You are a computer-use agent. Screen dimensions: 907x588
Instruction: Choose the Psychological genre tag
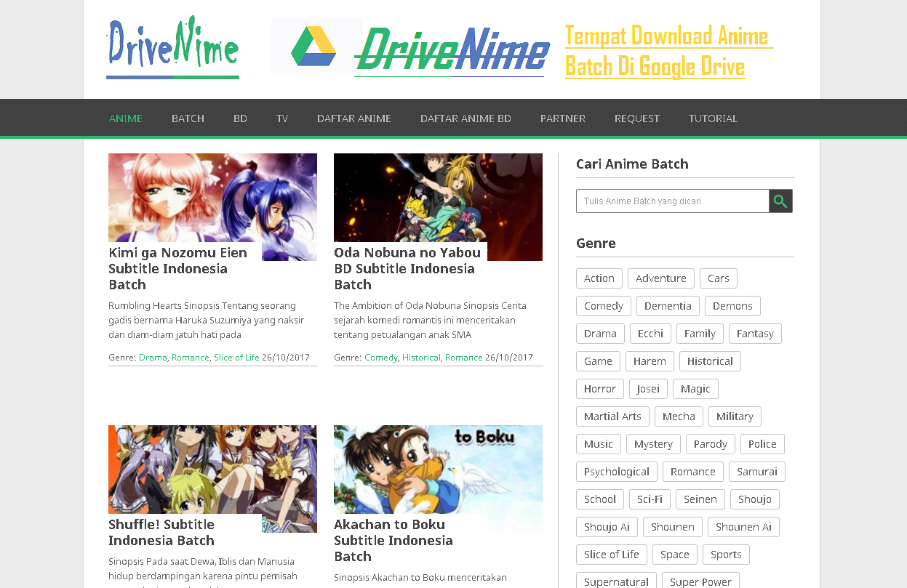point(617,472)
